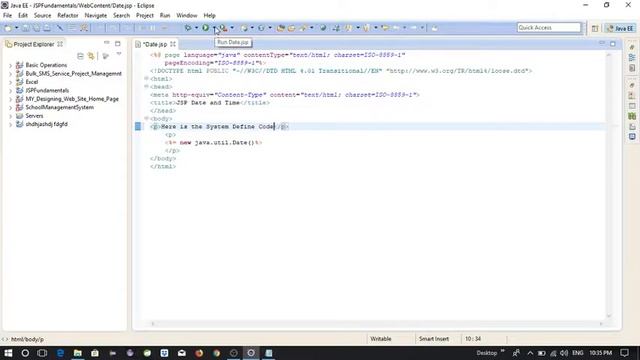The height and width of the screenshot is (360, 640).
Task: Expand the Basic Operations project
Action: [x=10, y=65]
